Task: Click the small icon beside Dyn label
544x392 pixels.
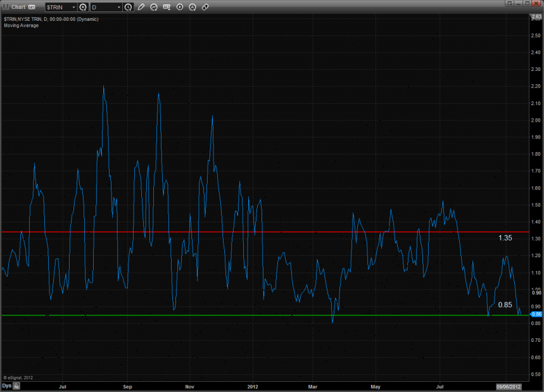Action: point(17,385)
